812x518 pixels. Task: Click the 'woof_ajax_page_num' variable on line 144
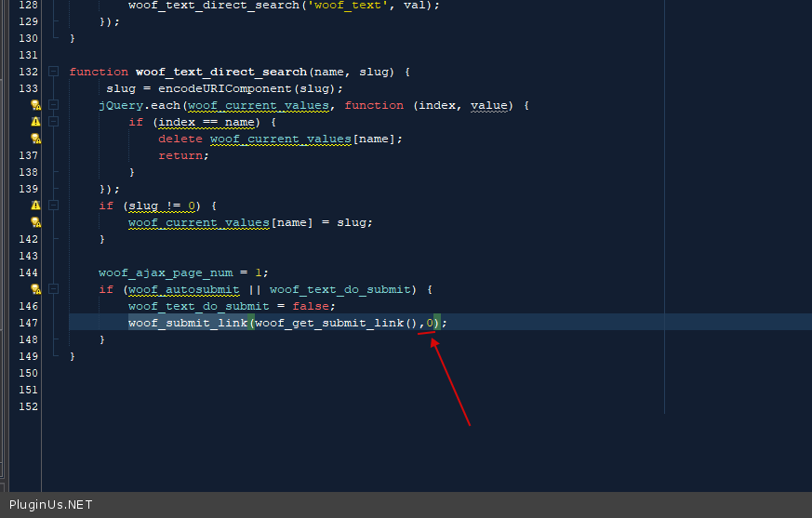[166, 272]
